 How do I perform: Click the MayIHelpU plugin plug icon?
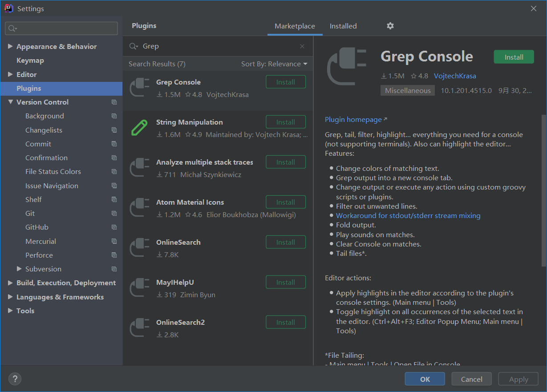tap(139, 288)
